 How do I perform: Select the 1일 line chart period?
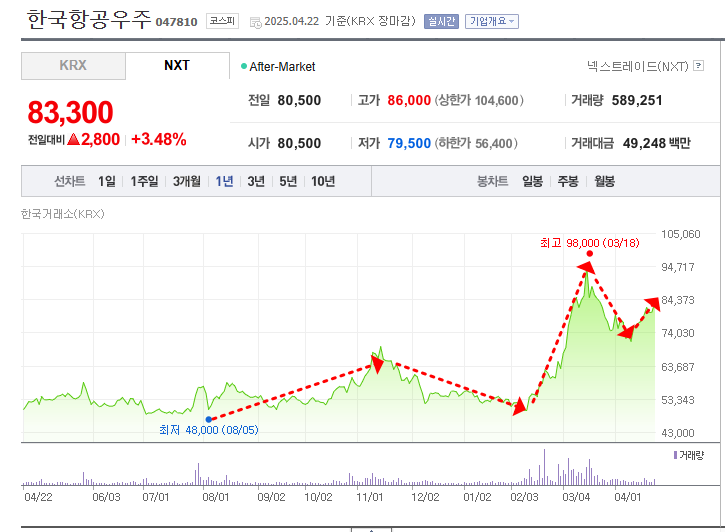point(106,181)
